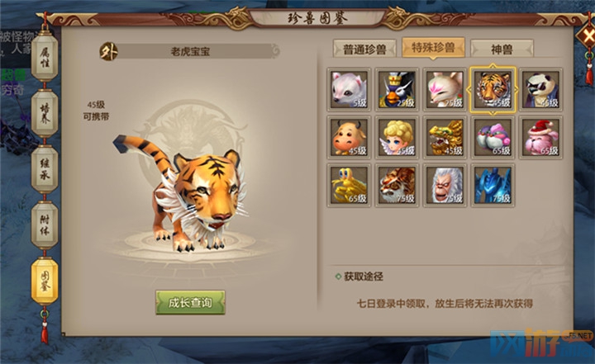Select the pink Santa-hat pig icon

click(x=540, y=138)
